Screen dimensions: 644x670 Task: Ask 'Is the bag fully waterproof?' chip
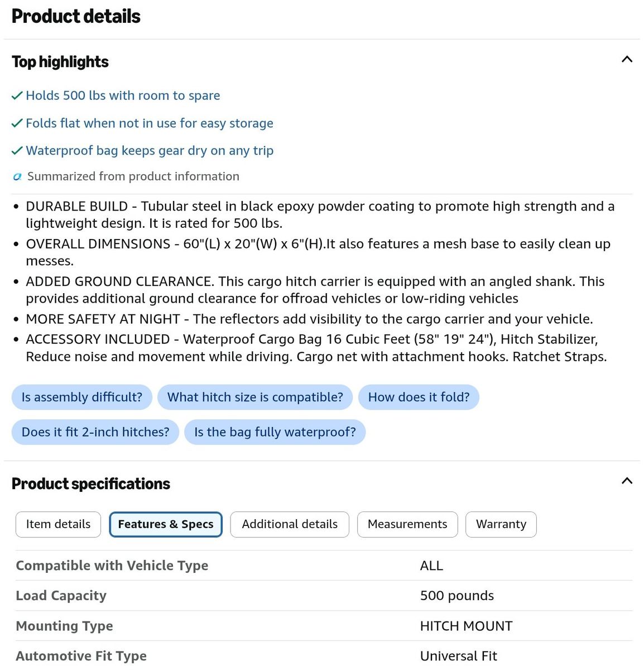click(275, 432)
